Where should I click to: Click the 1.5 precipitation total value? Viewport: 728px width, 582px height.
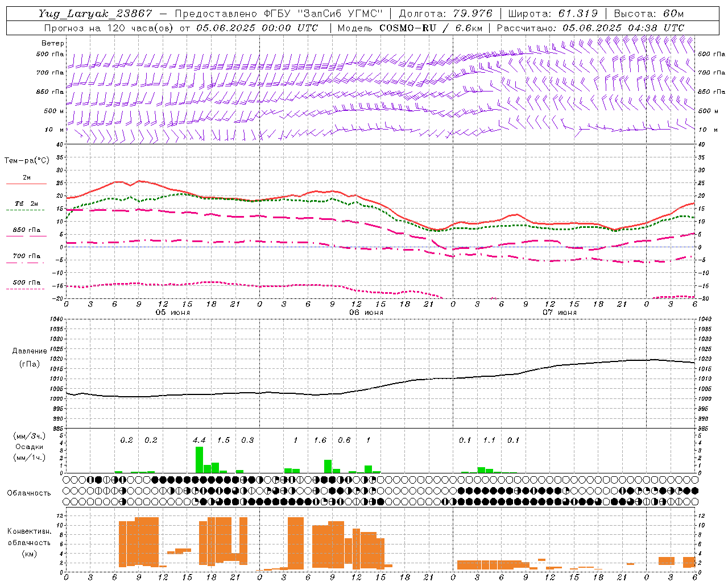[x=224, y=440]
